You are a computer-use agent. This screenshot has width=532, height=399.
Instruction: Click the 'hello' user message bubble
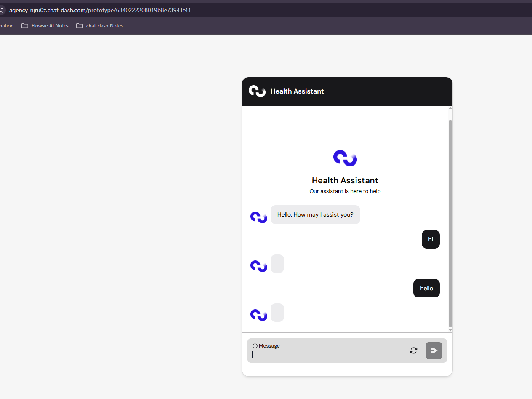pyautogui.click(x=426, y=288)
